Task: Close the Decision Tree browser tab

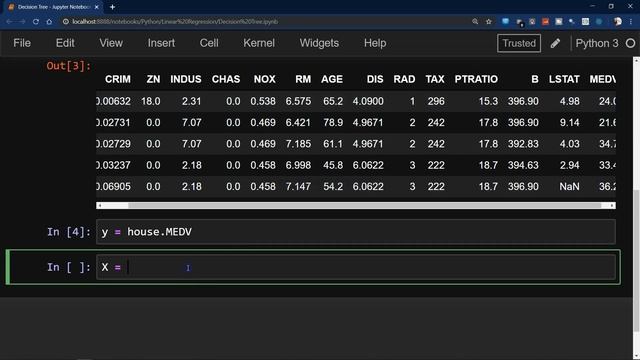Action: (x=96, y=7)
